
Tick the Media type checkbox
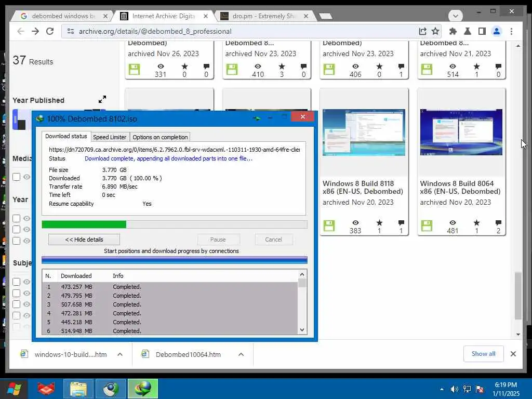tap(16, 177)
